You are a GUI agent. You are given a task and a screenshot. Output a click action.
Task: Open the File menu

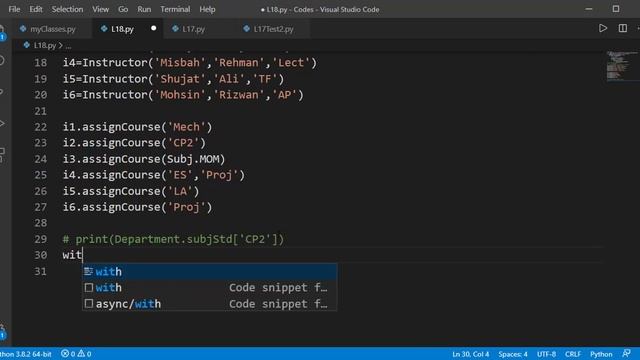[x=14, y=9]
